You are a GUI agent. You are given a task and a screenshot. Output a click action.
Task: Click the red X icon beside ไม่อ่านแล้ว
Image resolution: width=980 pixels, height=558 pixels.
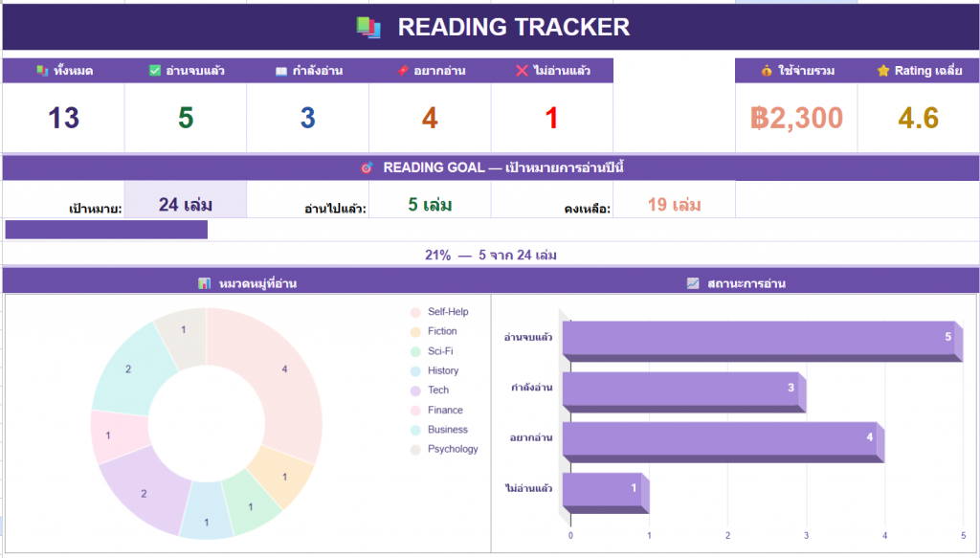pyautogui.click(x=522, y=71)
